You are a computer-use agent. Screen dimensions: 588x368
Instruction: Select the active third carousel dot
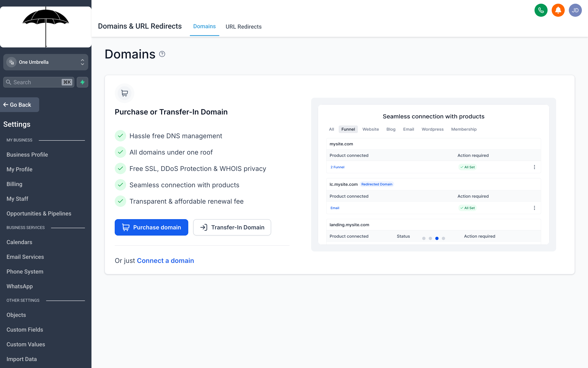pyautogui.click(x=437, y=238)
